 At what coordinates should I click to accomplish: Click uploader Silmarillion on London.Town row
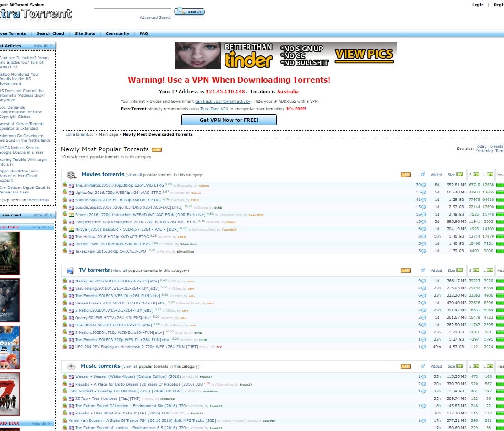(188, 244)
